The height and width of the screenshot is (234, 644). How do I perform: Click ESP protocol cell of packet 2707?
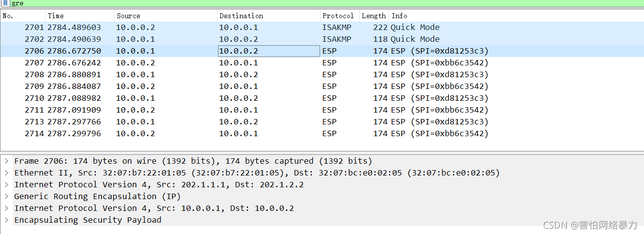click(329, 63)
